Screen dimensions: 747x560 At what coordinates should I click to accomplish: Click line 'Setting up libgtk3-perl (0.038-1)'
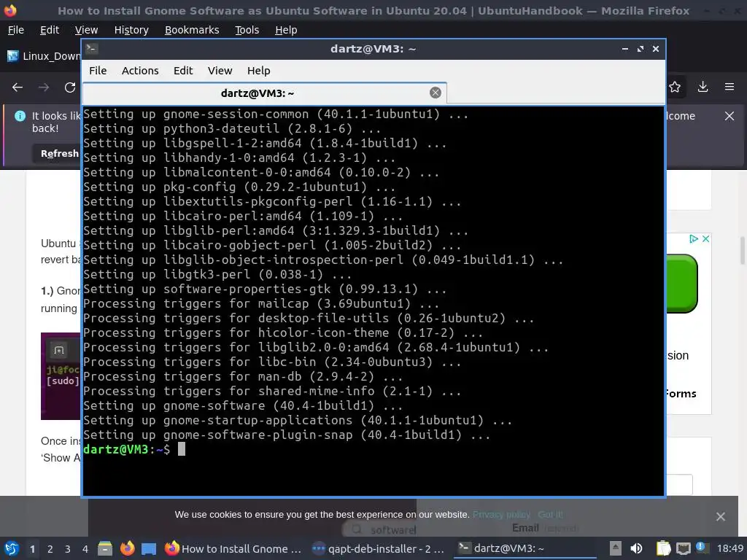pyautogui.click(x=217, y=274)
